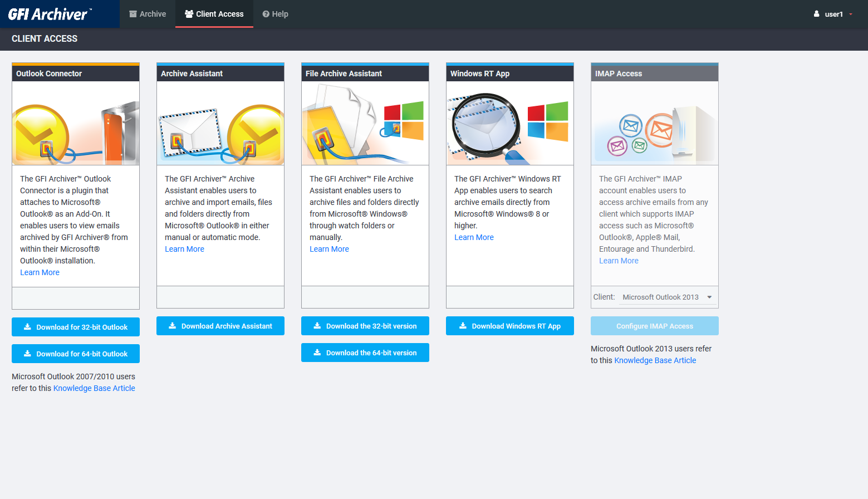The height and width of the screenshot is (499, 868).
Task: Click the Outlook Connector card header
Action: click(x=76, y=74)
